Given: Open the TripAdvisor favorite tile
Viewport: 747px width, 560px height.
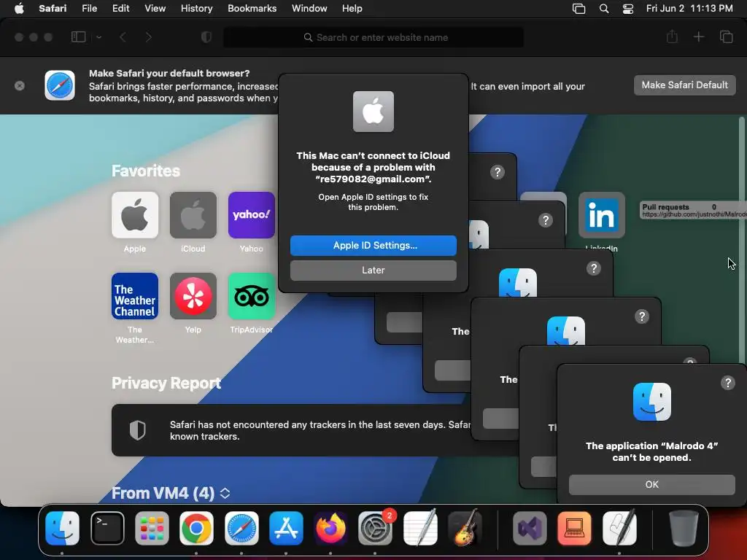Looking at the screenshot, I should coord(251,296).
